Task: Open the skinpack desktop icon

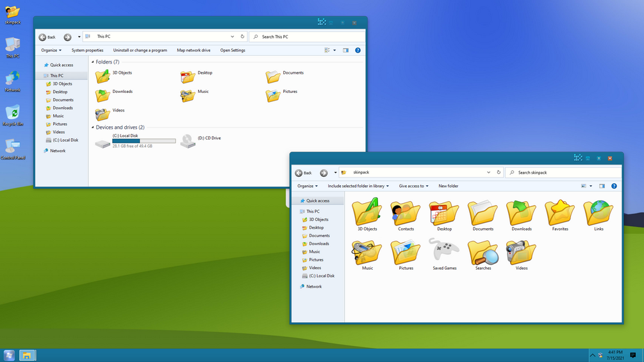Action: pos(12,15)
